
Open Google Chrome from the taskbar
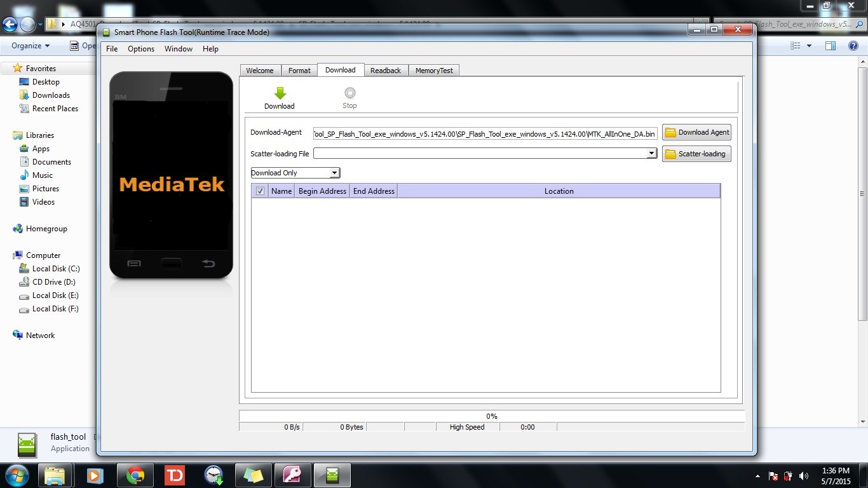[135, 475]
